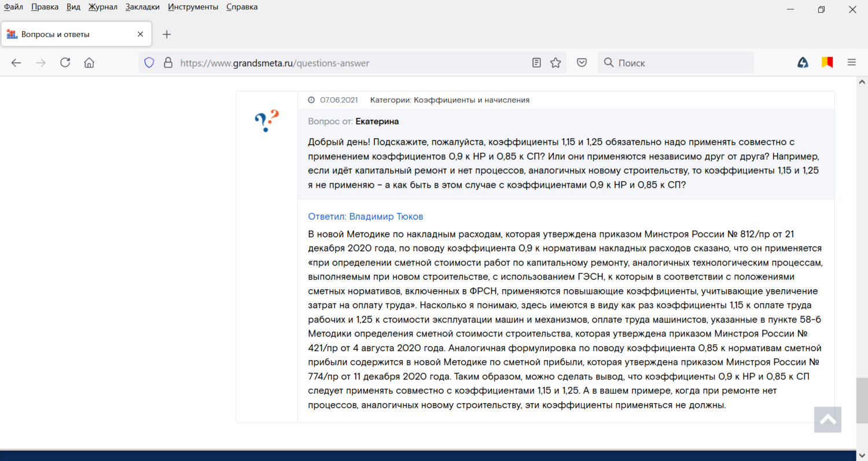Open the Закладки menu
The width and height of the screenshot is (868, 461).
pyautogui.click(x=142, y=7)
